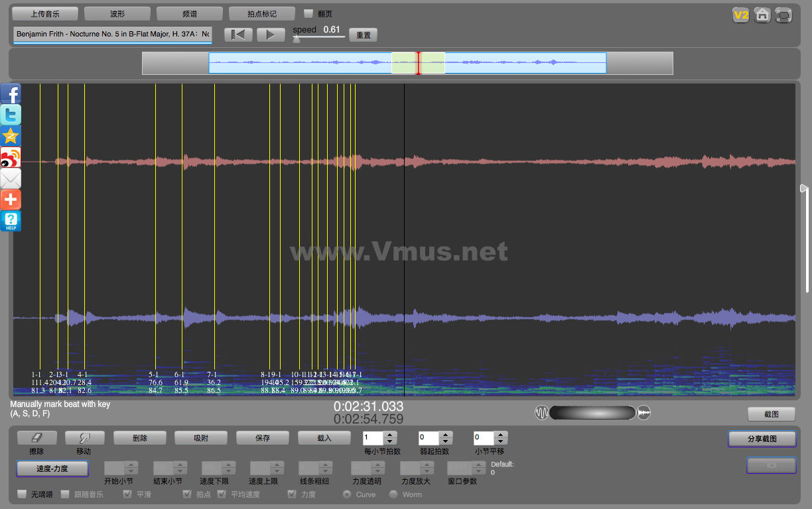The width and height of the screenshot is (812, 509).
Task: Select the eraser (擦除) tool
Action: (36, 438)
